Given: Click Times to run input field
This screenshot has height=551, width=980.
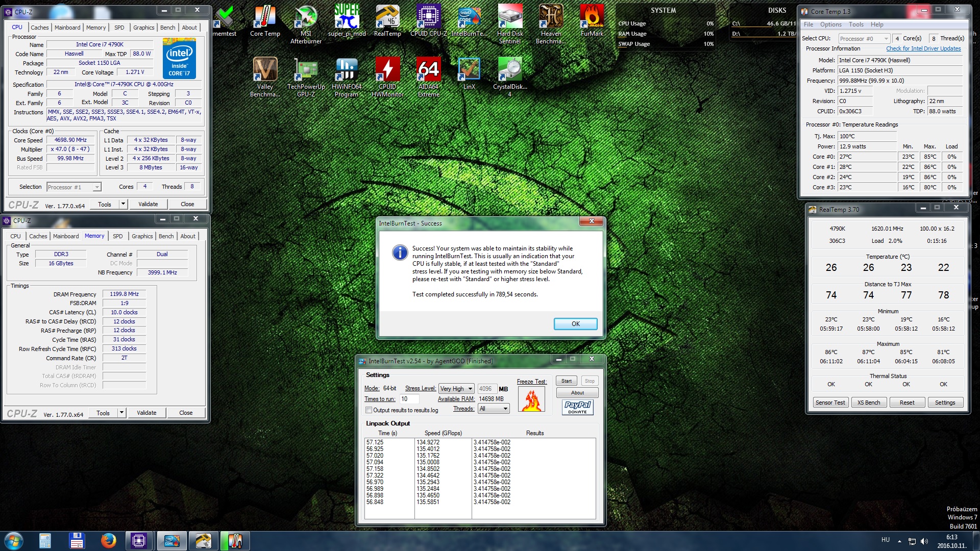Looking at the screenshot, I should tap(409, 399).
